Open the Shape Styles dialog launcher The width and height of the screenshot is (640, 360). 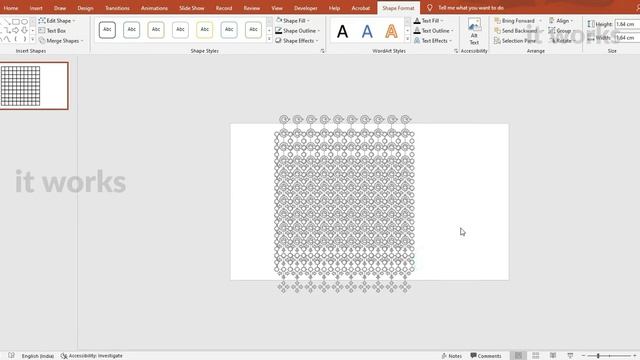(x=322, y=51)
